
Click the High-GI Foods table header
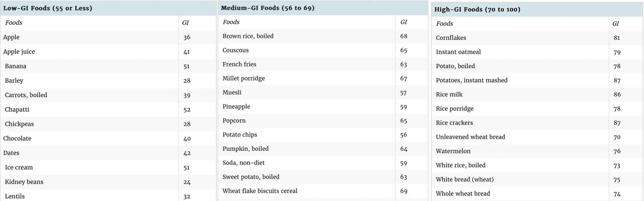point(537,9)
